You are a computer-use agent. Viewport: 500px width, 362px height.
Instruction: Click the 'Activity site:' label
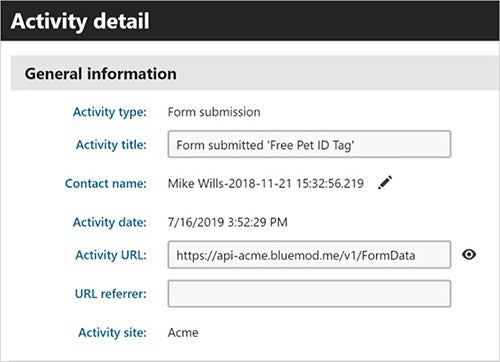point(112,333)
